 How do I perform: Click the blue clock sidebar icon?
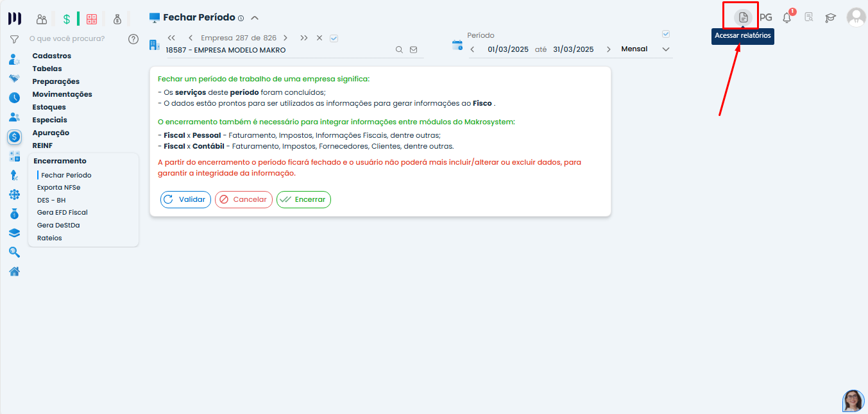coord(14,98)
